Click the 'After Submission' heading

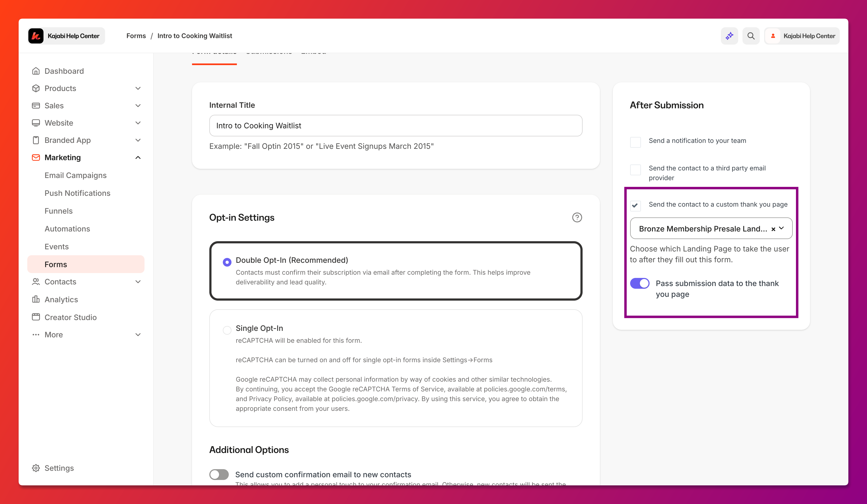666,105
